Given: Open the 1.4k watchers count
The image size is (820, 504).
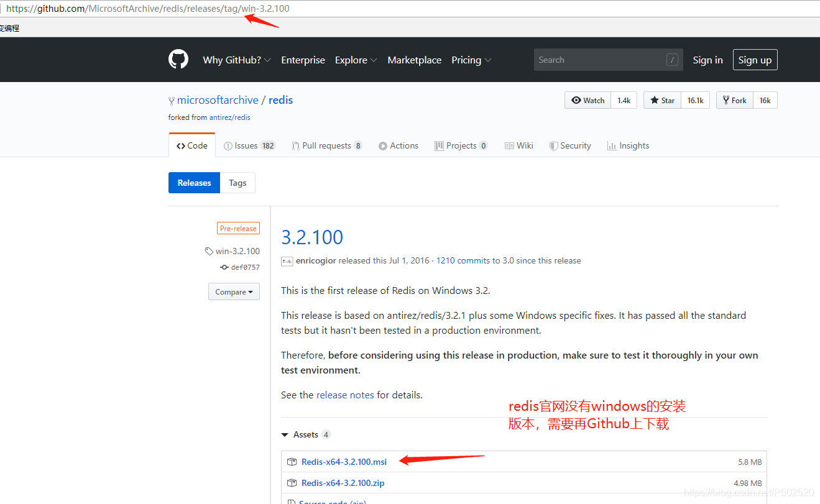Looking at the screenshot, I should [x=624, y=100].
